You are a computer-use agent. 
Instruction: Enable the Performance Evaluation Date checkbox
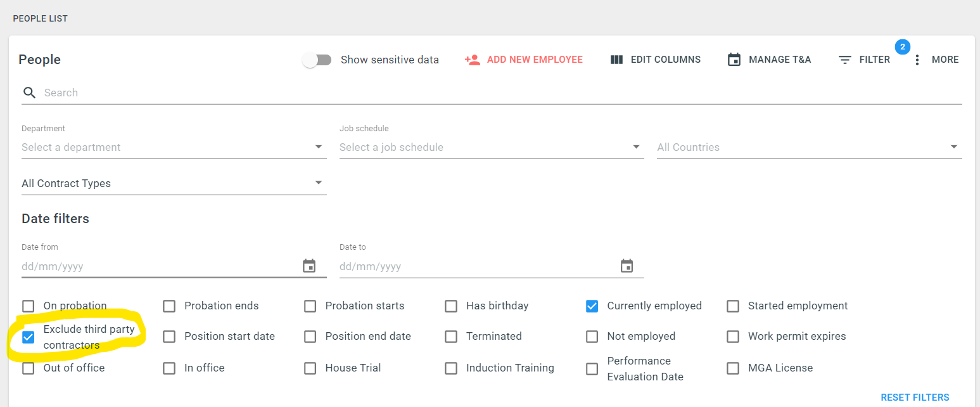pyautogui.click(x=592, y=369)
